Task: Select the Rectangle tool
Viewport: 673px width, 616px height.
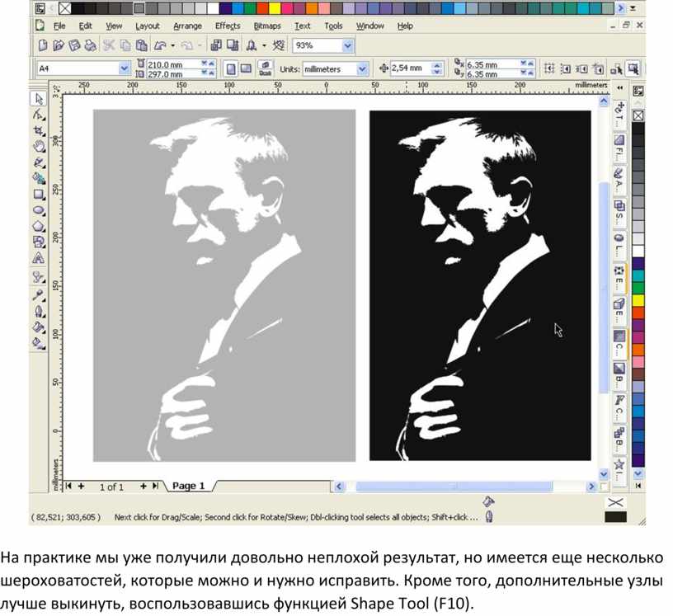Action: tap(39, 195)
